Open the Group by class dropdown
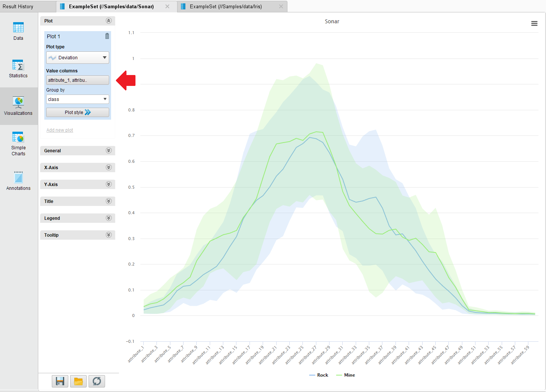This screenshot has width=546, height=392. click(x=78, y=99)
